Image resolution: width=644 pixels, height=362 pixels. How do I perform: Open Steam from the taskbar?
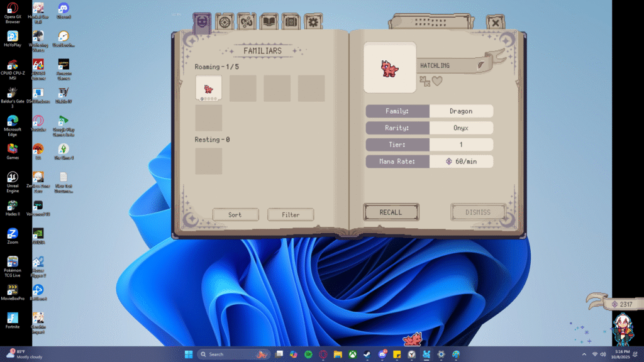pos(367,354)
